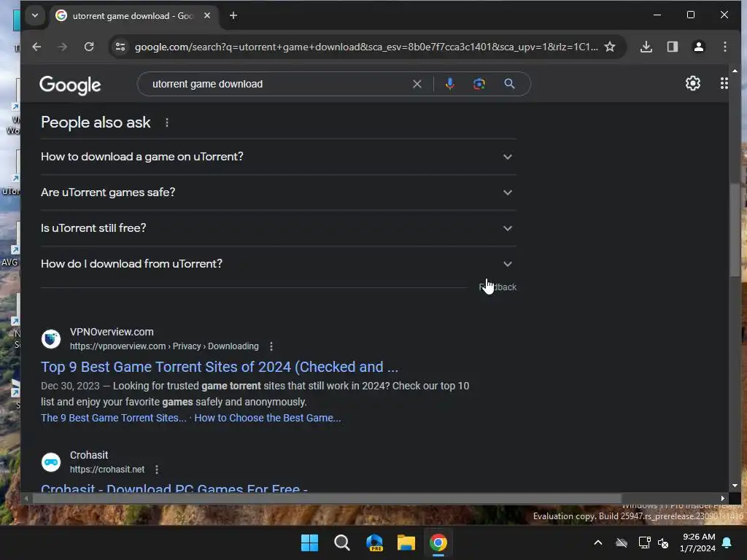
Task: Click the network tray icon
Action: [x=645, y=542]
